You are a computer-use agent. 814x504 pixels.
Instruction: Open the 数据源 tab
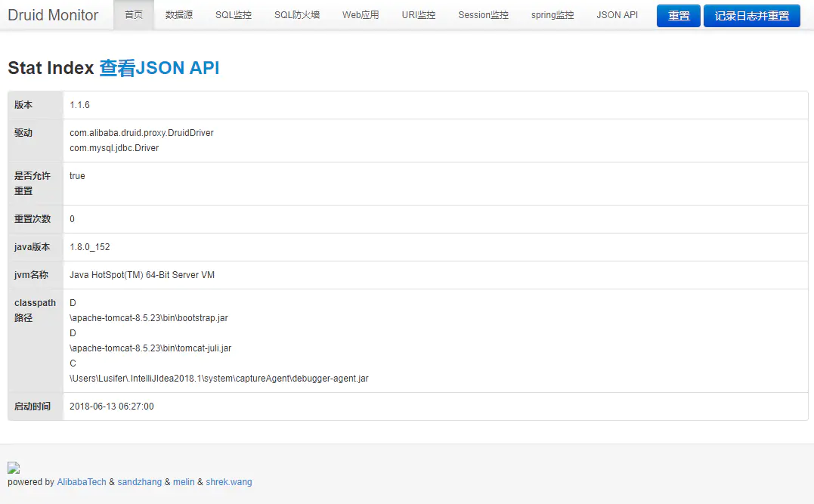179,15
